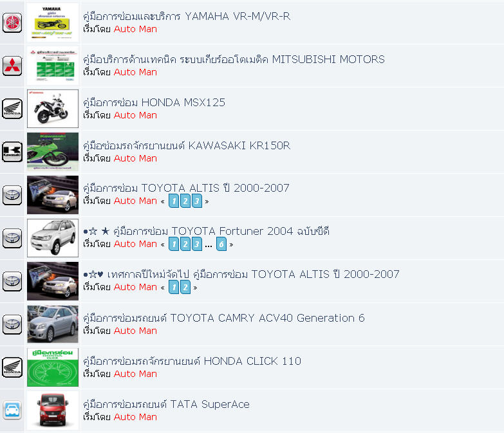Screen dimensions: 504x433
Task: Go to page 1 of first ALTIS topic
Action: [174, 201]
